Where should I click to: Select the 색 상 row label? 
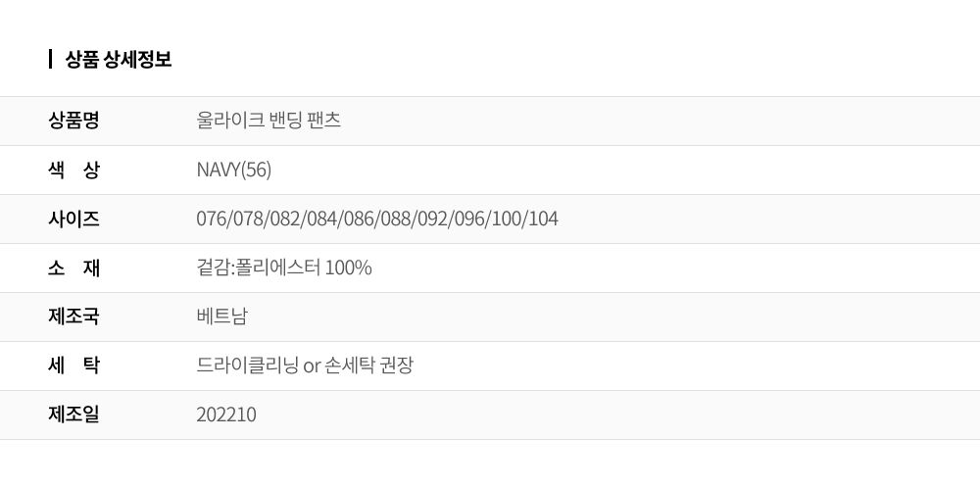tap(73, 170)
